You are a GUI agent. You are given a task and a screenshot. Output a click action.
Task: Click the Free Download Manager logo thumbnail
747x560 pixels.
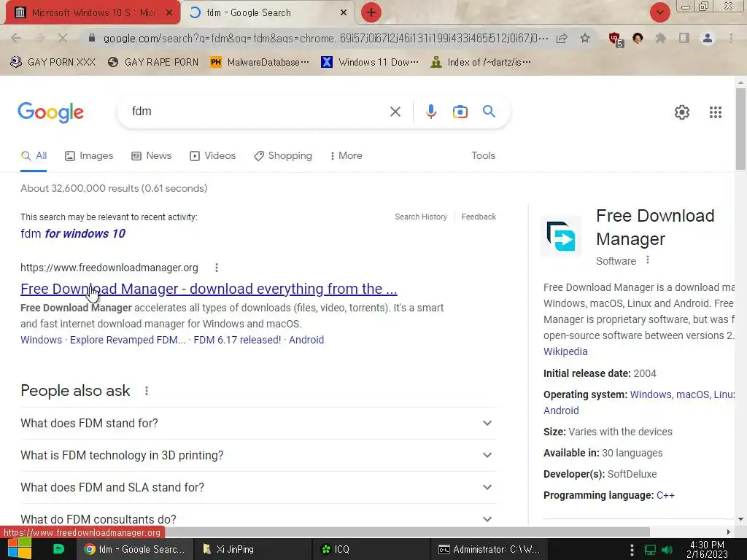[x=561, y=236]
